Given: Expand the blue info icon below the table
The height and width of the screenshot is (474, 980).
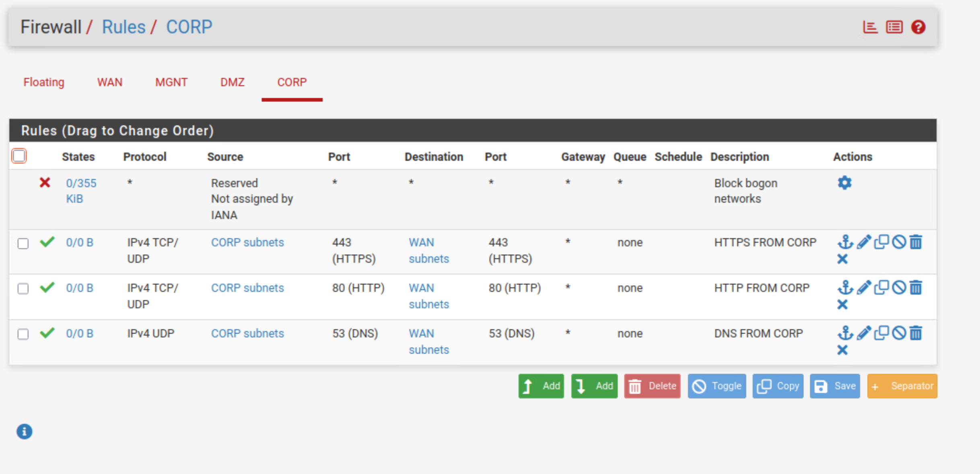Looking at the screenshot, I should 24,431.
